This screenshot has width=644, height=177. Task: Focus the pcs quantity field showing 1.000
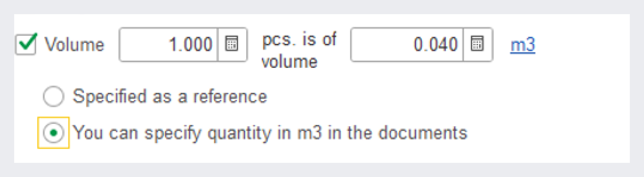(x=169, y=45)
